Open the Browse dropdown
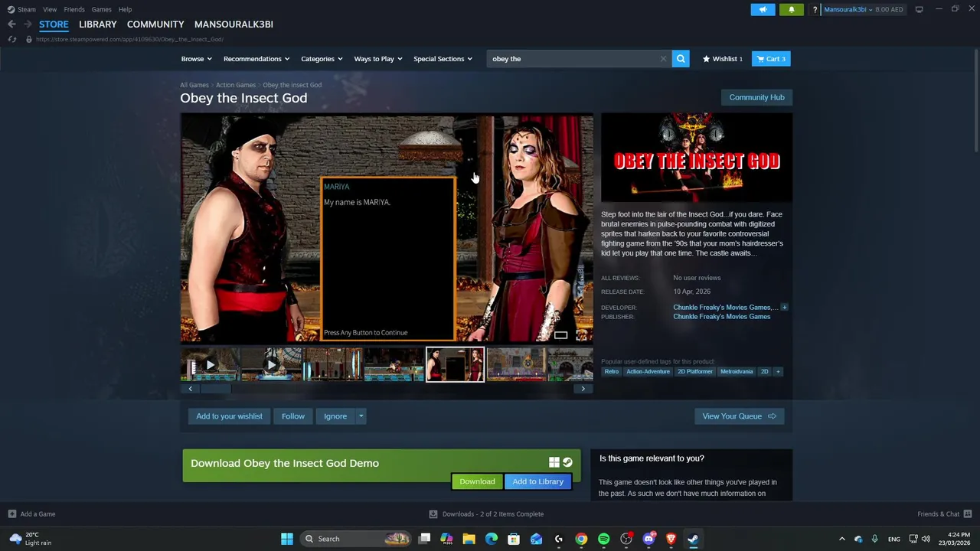980x551 pixels. (x=196, y=59)
